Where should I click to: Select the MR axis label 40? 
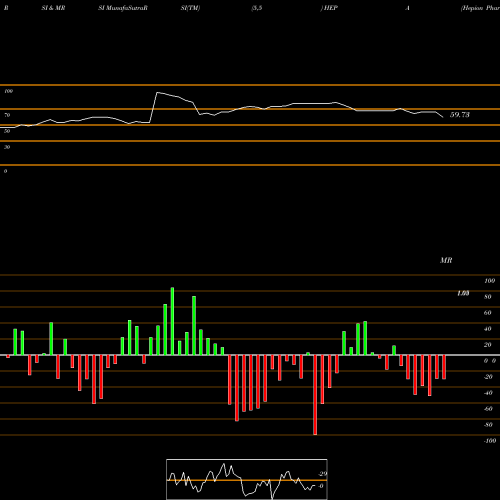click(x=488, y=329)
